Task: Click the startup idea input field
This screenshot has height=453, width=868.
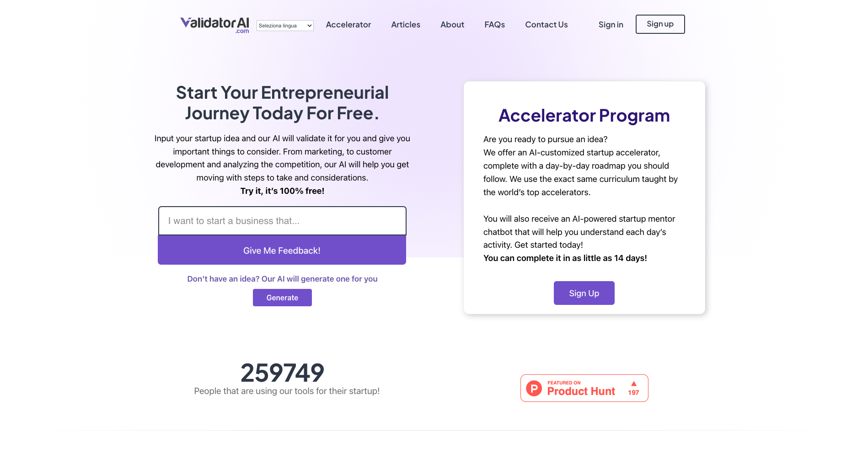Action: point(282,221)
